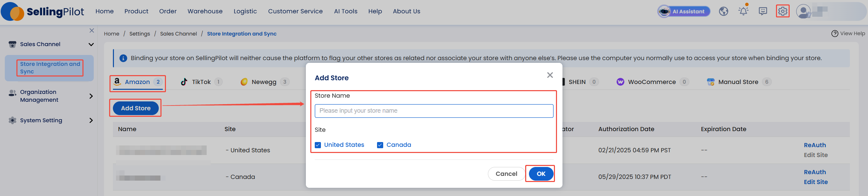Open the globe language icon

724,11
